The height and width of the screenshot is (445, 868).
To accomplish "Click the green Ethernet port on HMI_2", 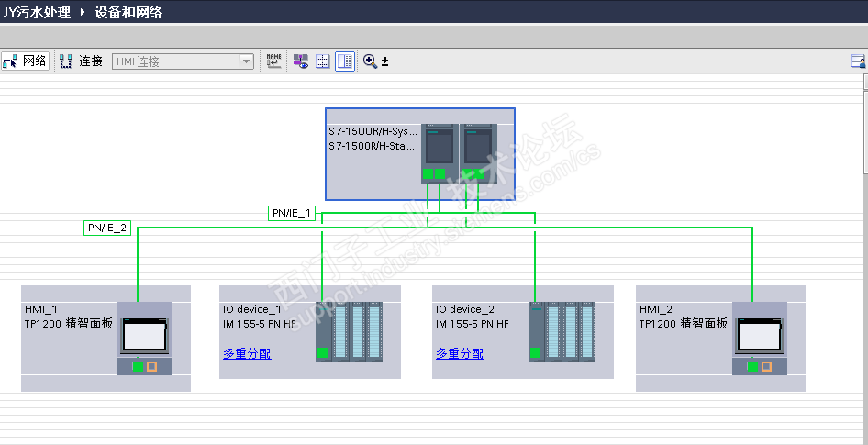I will tap(752, 366).
